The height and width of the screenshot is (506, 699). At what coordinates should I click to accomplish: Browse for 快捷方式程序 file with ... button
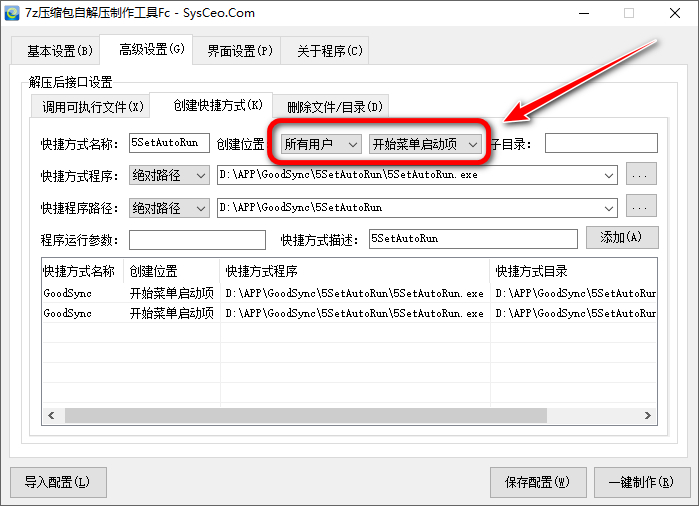pyautogui.click(x=641, y=174)
